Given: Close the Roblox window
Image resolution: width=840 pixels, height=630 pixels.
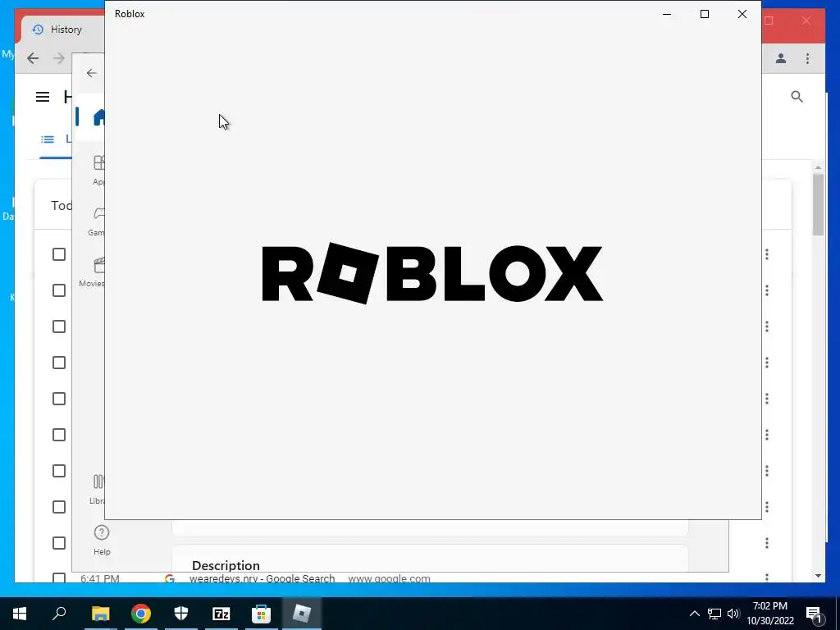Looking at the screenshot, I should point(742,14).
